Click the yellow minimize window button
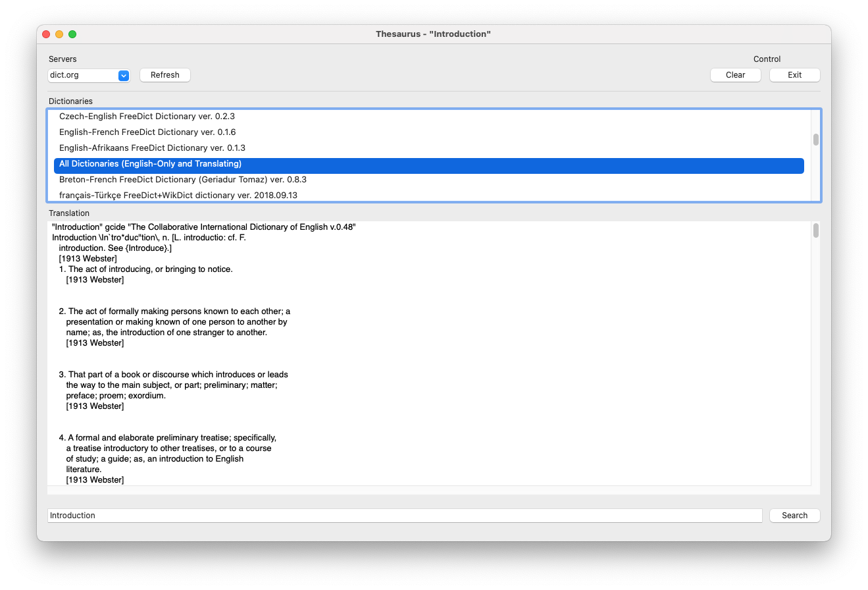This screenshot has height=590, width=868. tap(59, 34)
